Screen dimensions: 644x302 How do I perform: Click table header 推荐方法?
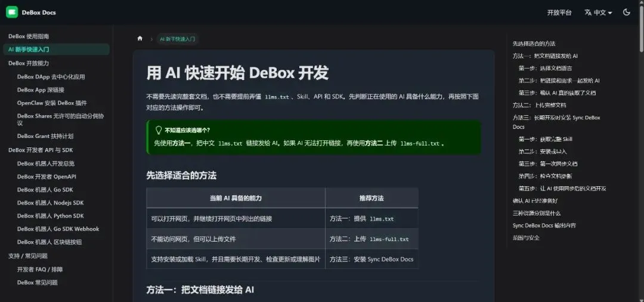pyautogui.click(x=371, y=198)
